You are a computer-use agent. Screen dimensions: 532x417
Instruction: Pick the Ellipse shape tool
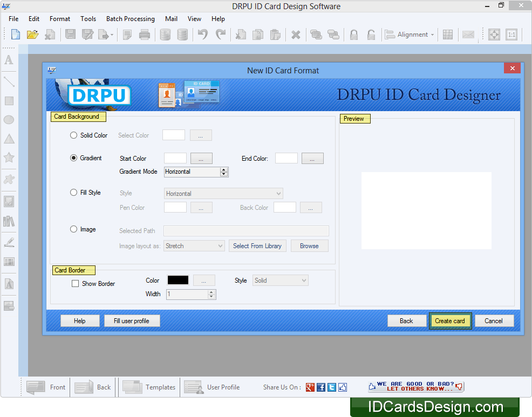9,120
